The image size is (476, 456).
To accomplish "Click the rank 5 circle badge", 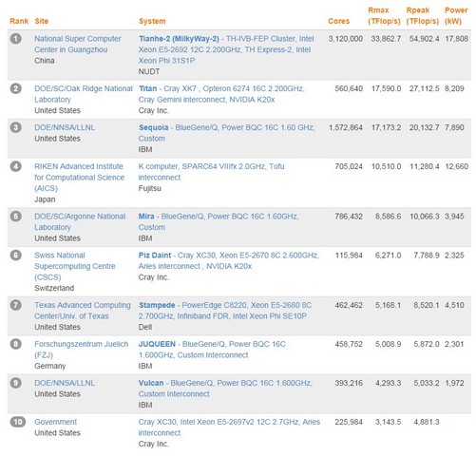I will (15, 217).
